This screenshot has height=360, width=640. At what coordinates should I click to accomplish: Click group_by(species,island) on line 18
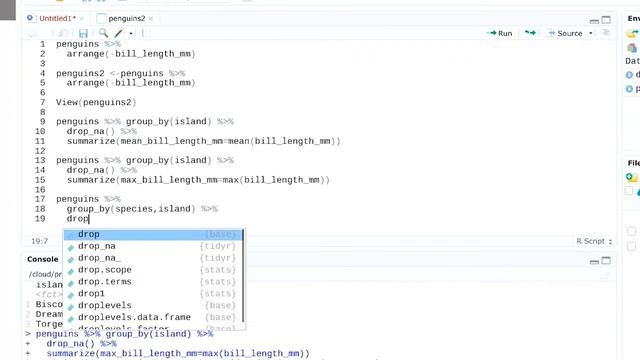click(x=131, y=209)
